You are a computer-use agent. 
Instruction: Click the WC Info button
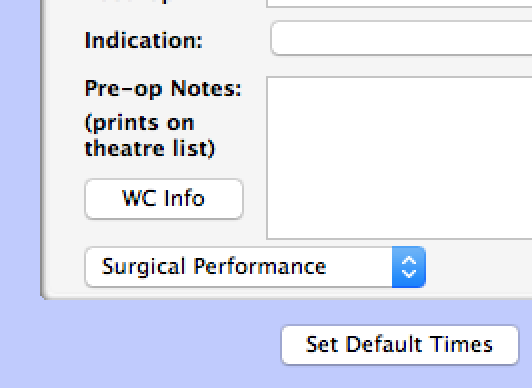[164, 199]
